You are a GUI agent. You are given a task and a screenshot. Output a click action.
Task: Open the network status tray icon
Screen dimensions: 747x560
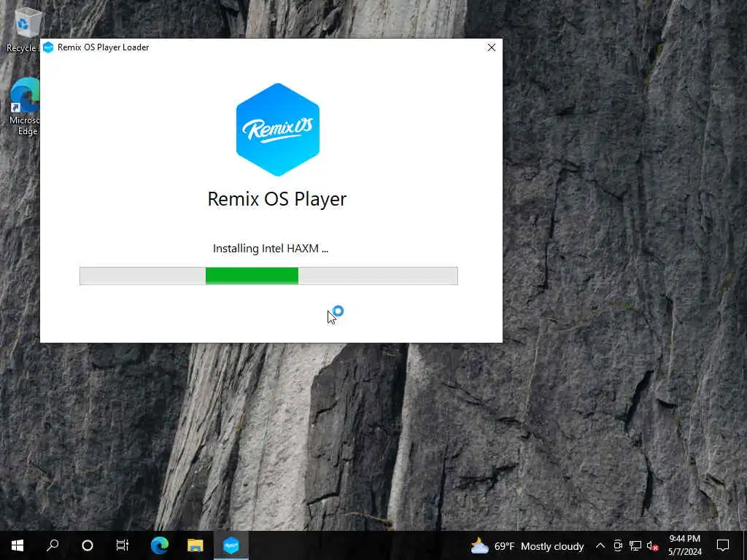[635, 545]
